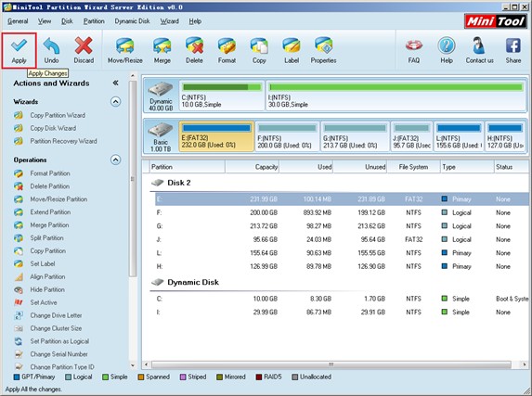
Task: Open the Disk menu
Action: 67,21
